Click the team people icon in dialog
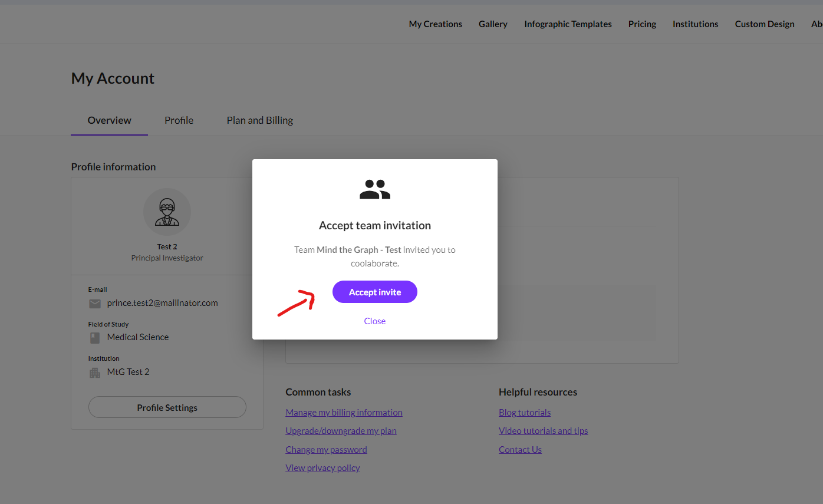This screenshot has height=504, width=823. pos(375,189)
